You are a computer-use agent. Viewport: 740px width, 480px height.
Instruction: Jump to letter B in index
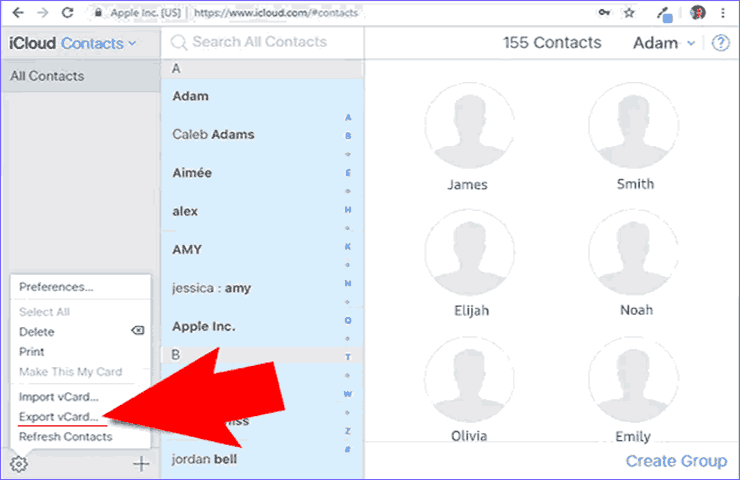tap(348, 136)
